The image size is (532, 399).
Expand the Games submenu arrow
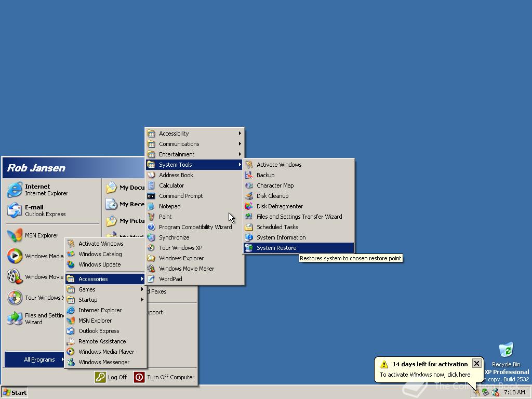click(142, 289)
